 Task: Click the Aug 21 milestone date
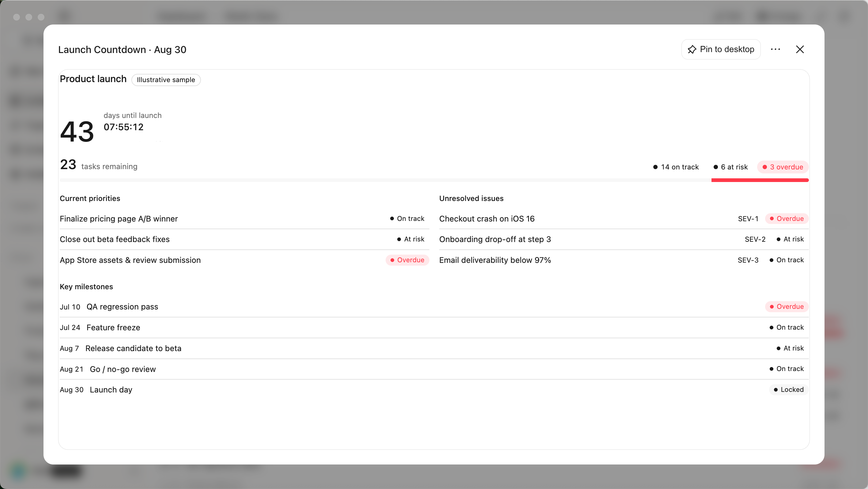pyautogui.click(x=71, y=370)
